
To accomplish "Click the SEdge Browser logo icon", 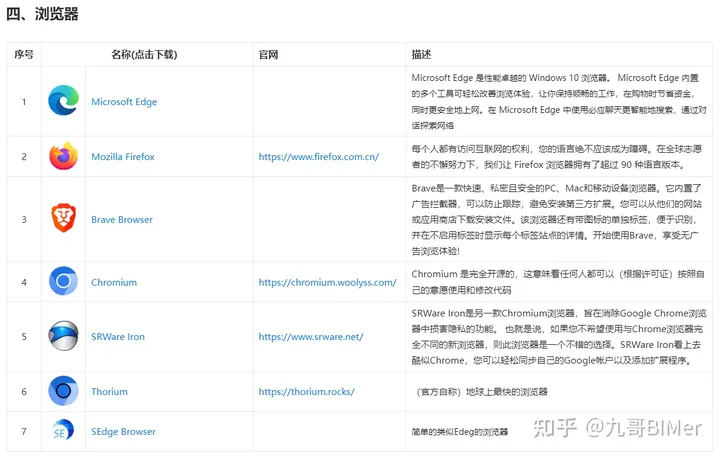I will pos(63,430).
